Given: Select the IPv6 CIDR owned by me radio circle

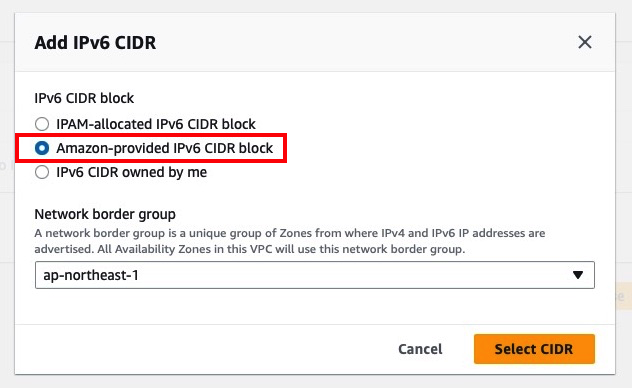Looking at the screenshot, I should point(42,172).
